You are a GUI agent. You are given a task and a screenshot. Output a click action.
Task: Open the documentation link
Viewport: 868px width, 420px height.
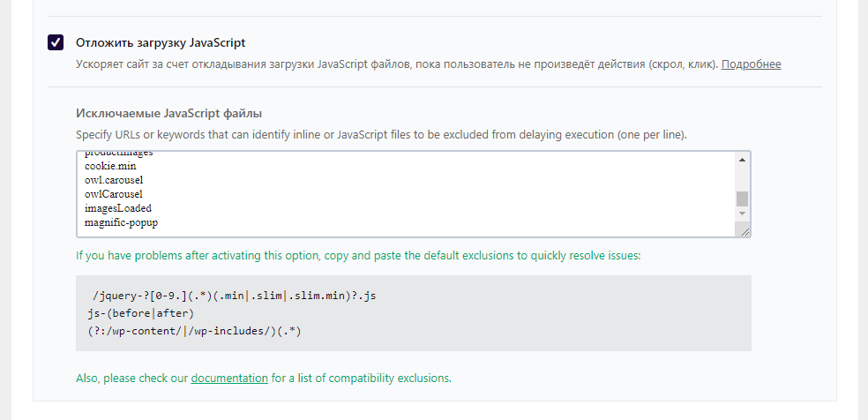point(229,378)
